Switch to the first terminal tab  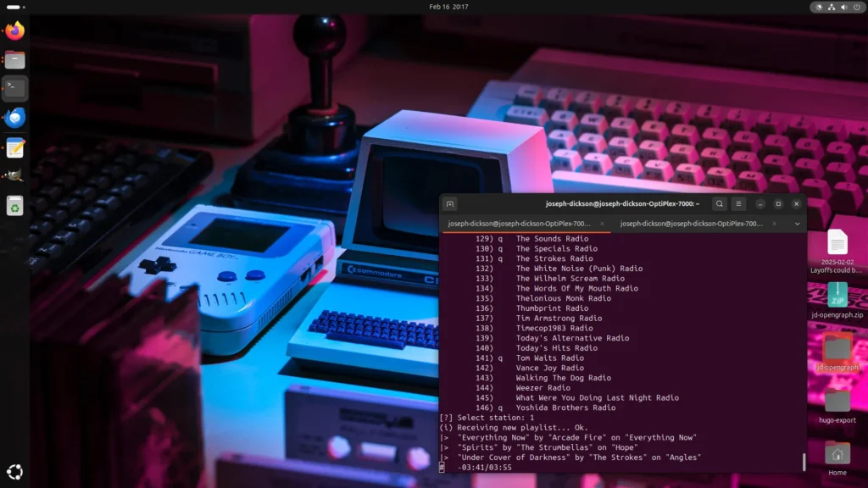520,224
